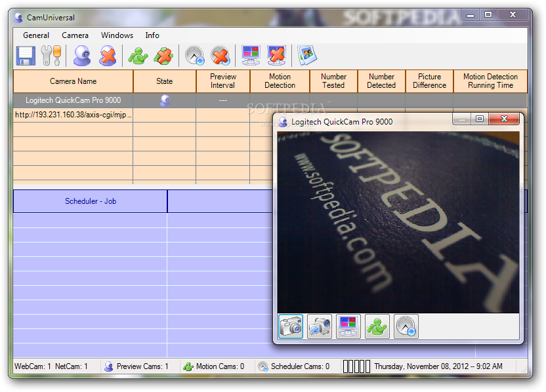The height and width of the screenshot is (392, 546).
Task: Click the Preview Cams: 1 status text
Action: pos(142,366)
